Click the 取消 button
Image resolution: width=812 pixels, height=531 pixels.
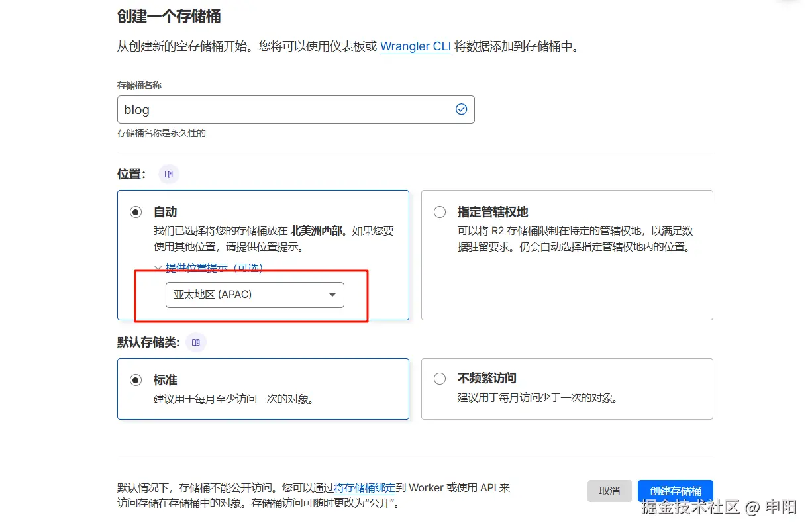pyautogui.click(x=609, y=491)
